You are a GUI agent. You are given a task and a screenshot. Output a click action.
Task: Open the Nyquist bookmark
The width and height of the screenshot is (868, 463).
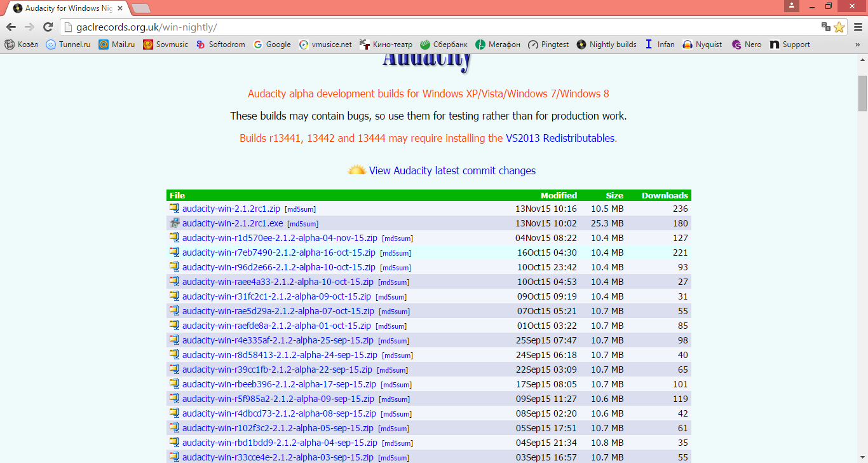click(702, 45)
